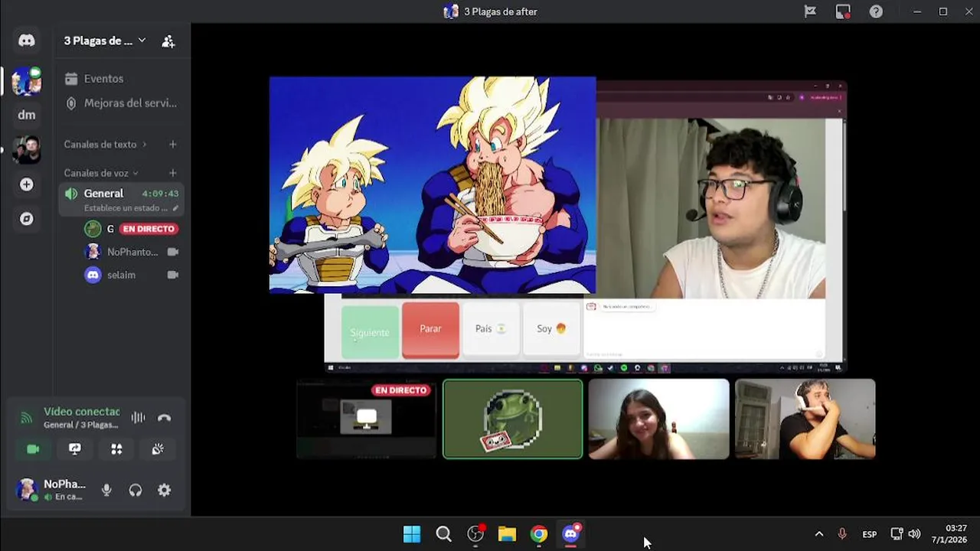Viewport: 980px width, 551px height.
Task: Select the smiling woman's video tile
Action: coord(659,419)
